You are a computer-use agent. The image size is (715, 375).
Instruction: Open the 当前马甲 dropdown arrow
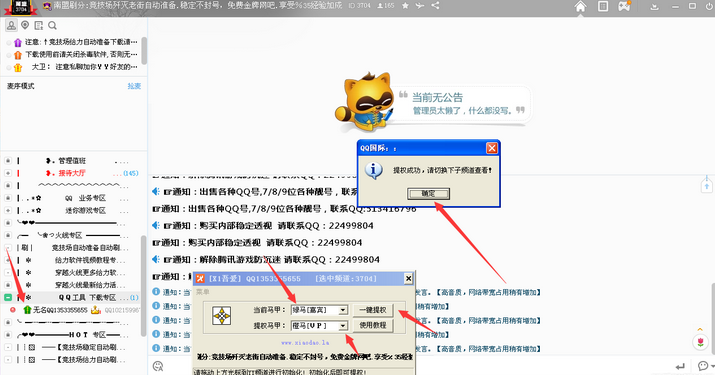click(x=343, y=310)
